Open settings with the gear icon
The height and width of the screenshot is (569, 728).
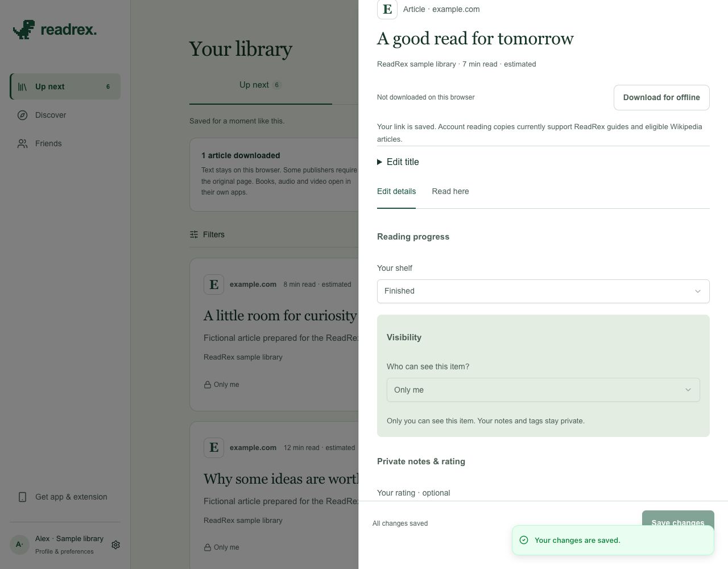[115, 545]
